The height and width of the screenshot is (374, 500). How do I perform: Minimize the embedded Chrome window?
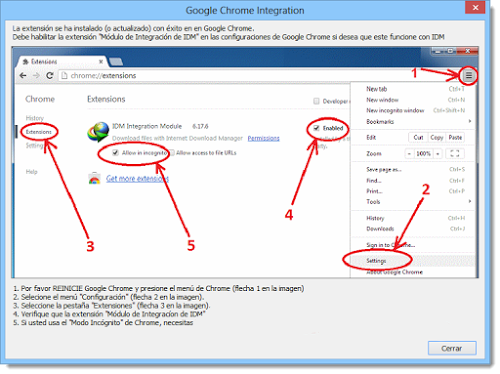[438, 51]
